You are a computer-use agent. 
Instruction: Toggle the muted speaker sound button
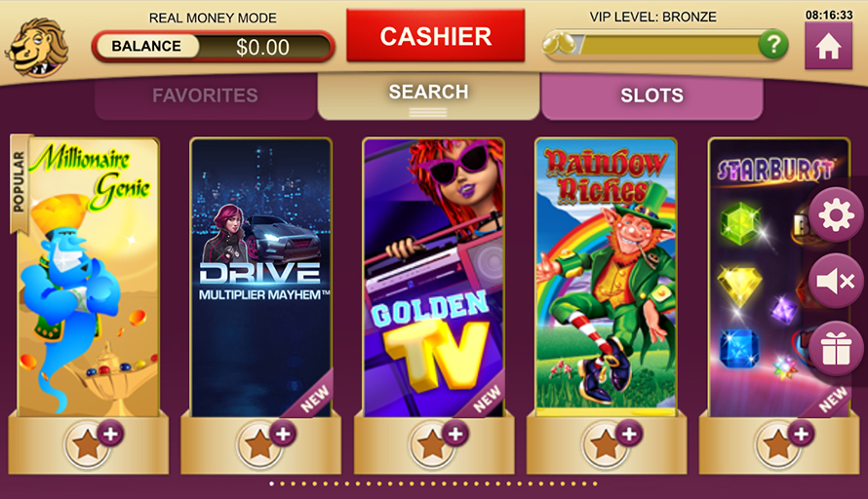click(x=836, y=281)
